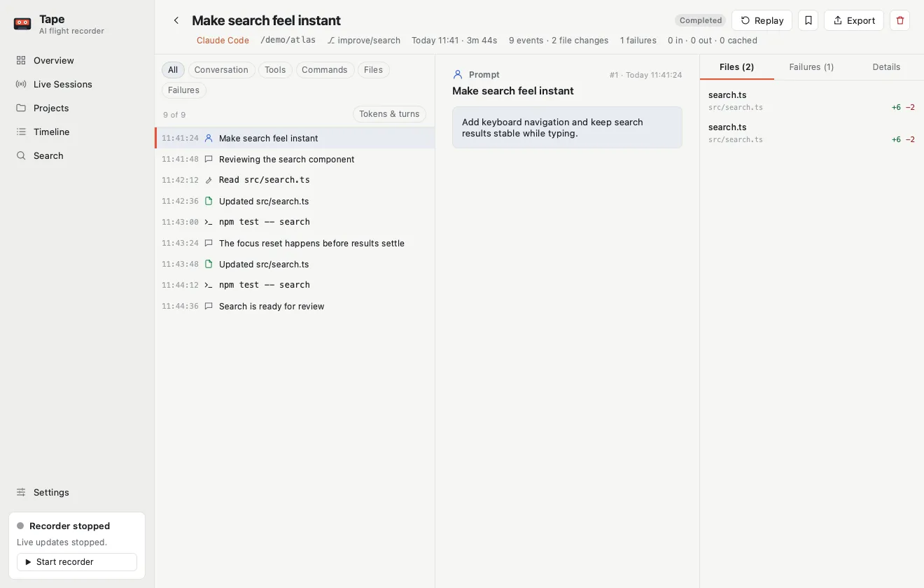Click the Tape cassette logo icon
The height and width of the screenshot is (588, 924).
22,24
